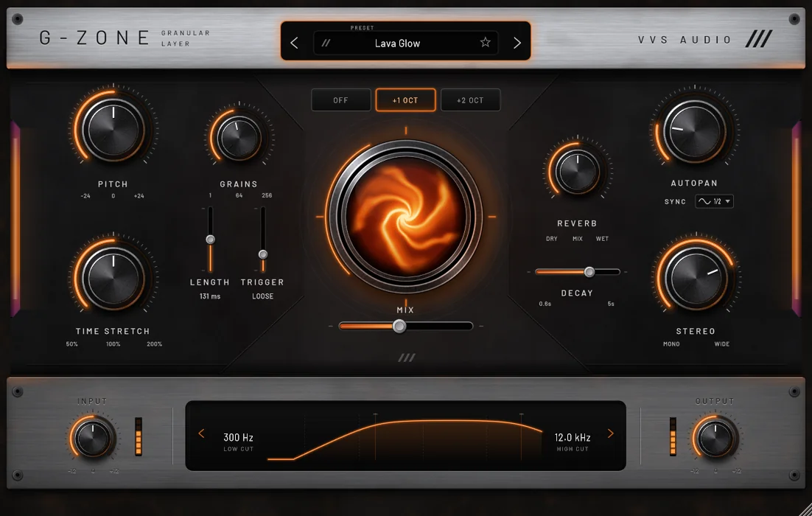The width and height of the screenshot is (812, 516).
Task: Click the LOOSE trigger value
Action: coord(262,296)
